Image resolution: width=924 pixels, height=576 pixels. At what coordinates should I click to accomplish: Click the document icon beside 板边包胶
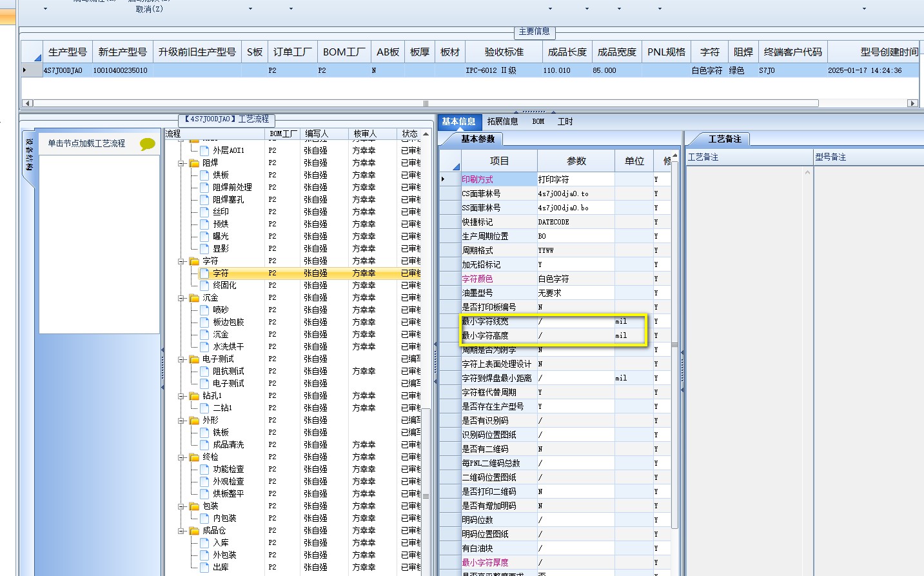pyautogui.click(x=204, y=323)
